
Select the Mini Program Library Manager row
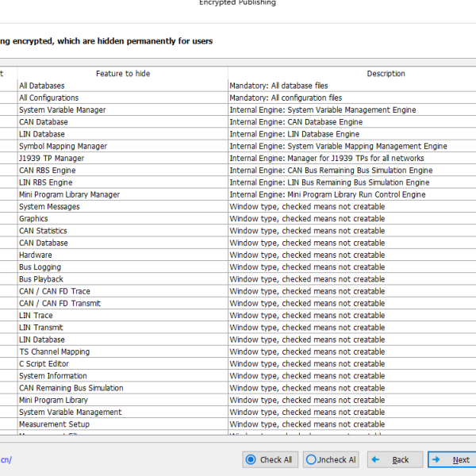(x=70, y=194)
